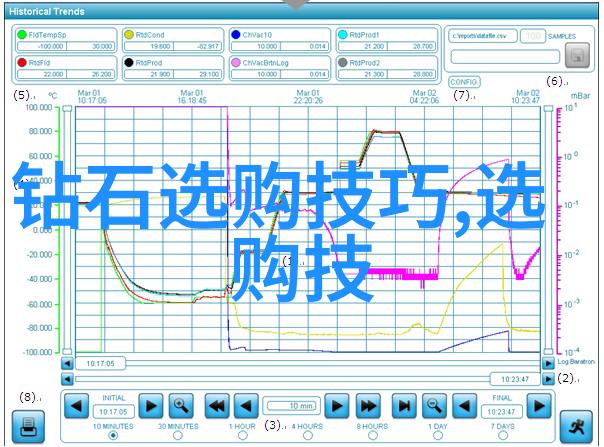This screenshot has width=604, height=447.
Task: Select the 1 DAY time range
Action: pos(438,435)
